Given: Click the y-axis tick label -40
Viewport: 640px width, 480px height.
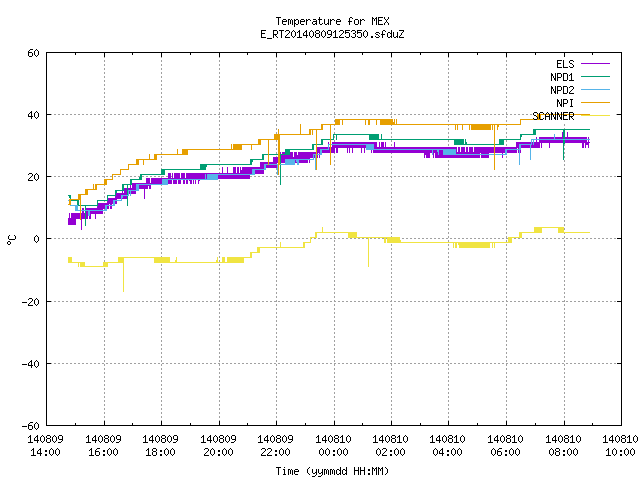Looking at the screenshot, I should point(31,364).
